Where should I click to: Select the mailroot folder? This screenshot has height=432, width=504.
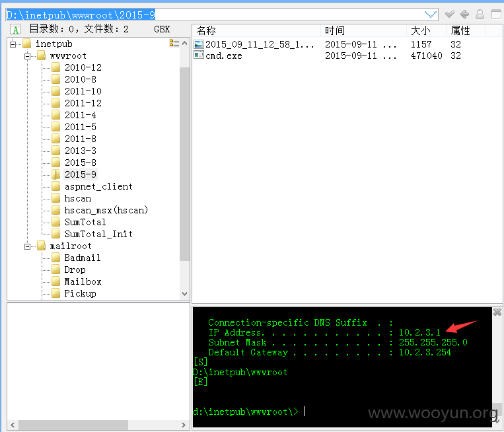click(x=71, y=246)
